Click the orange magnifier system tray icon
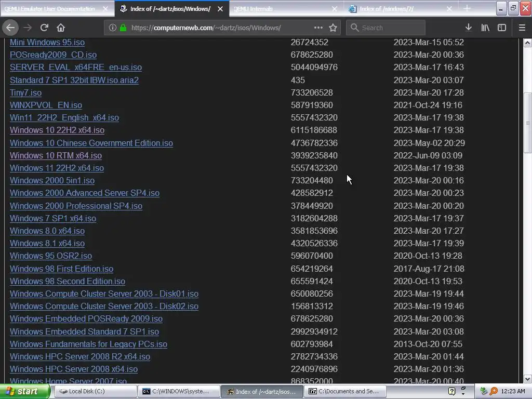The image size is (532, 399). (x=494, y=391)
